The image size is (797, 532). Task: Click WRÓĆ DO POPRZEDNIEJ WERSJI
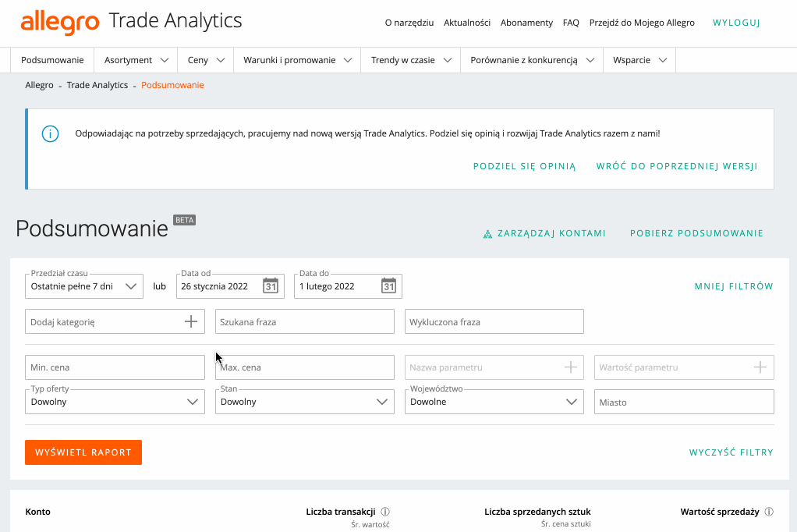[677, 166]
